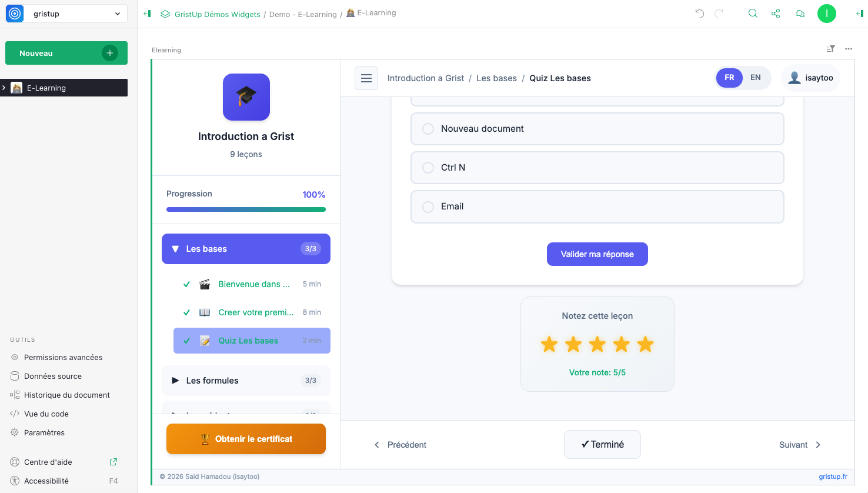Open the search magnifier icon
868x493 pixels.
click(752, 14)
